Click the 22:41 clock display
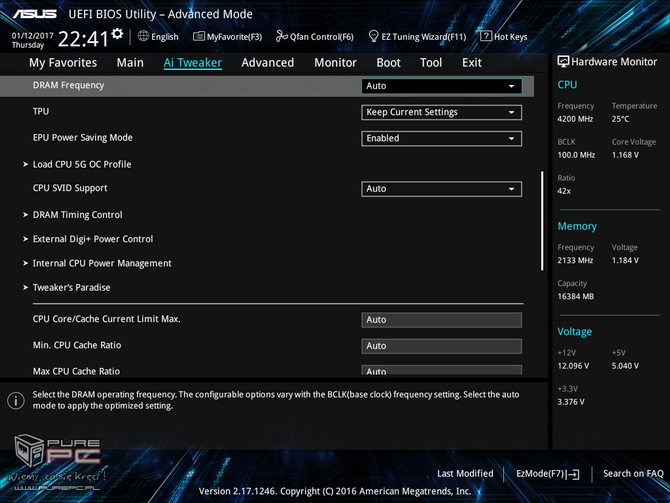670x503 pixels. 83,39
